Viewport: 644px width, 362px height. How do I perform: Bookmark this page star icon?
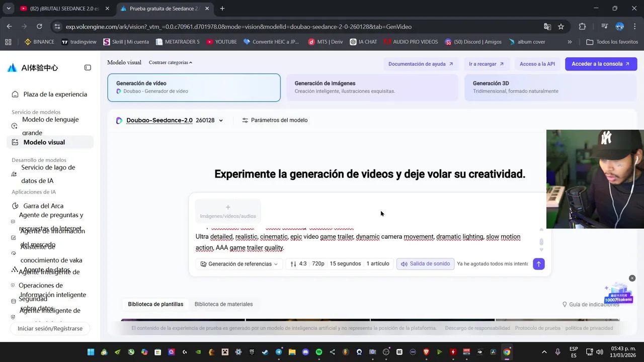point(561,27)
